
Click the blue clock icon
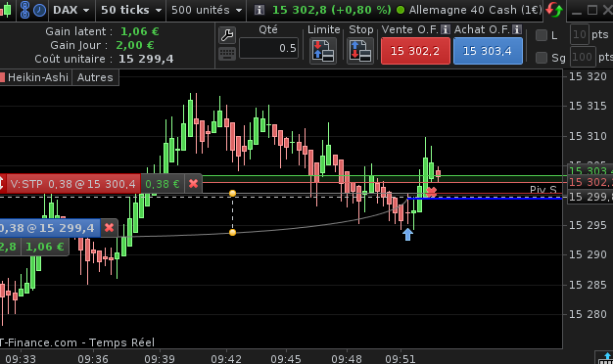39,10
